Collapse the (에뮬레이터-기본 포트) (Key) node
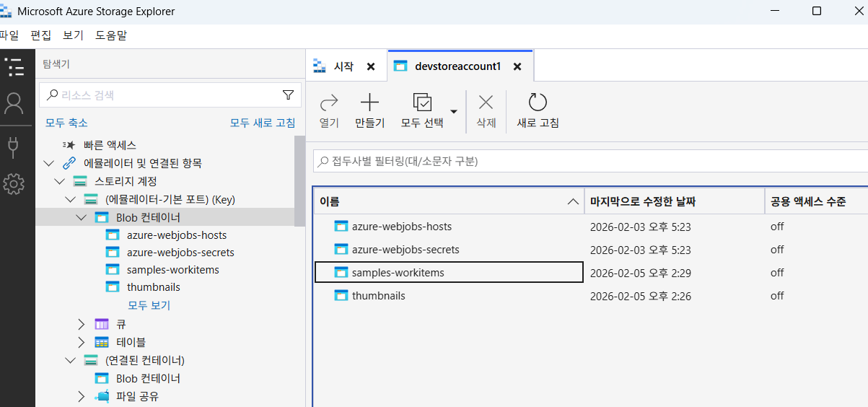The width and height of the screenshot is (868, 407). tap(70, 199)
